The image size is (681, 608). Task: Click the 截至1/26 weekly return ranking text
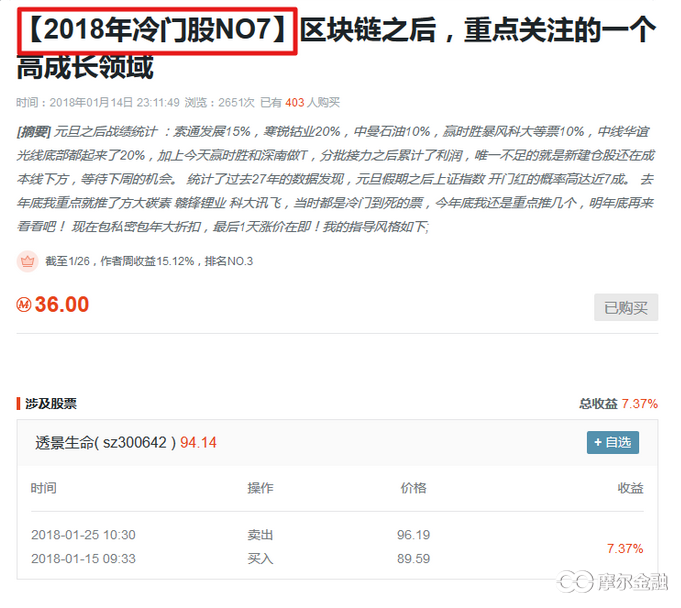[149, 261]
